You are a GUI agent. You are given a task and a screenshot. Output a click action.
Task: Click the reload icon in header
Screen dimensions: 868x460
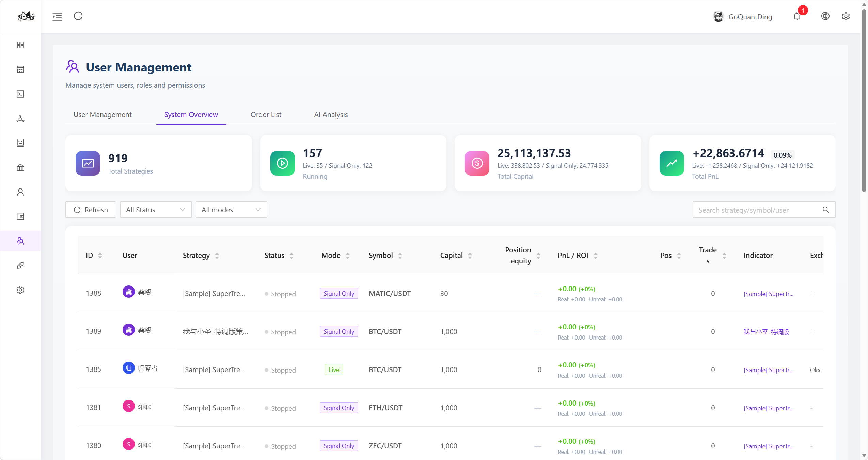(78, 16)
